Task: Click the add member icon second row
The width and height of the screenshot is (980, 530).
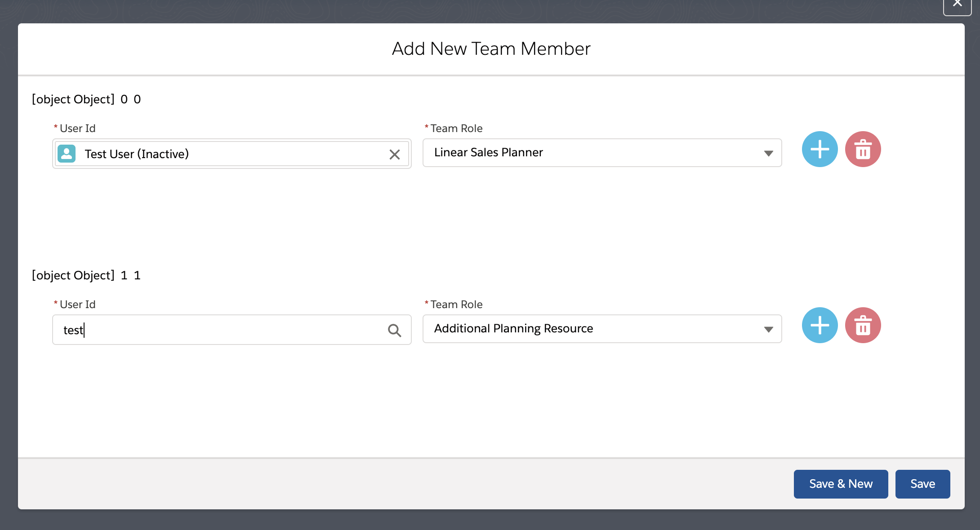Action: 819,326
